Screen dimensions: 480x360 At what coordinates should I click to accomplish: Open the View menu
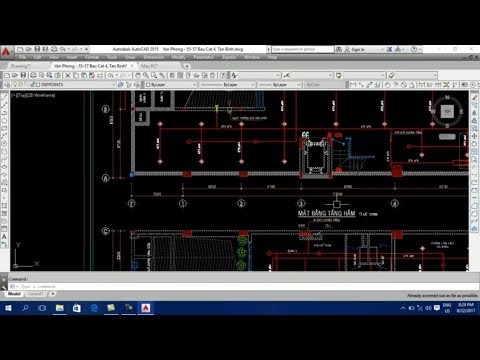[x=54, y=57]
